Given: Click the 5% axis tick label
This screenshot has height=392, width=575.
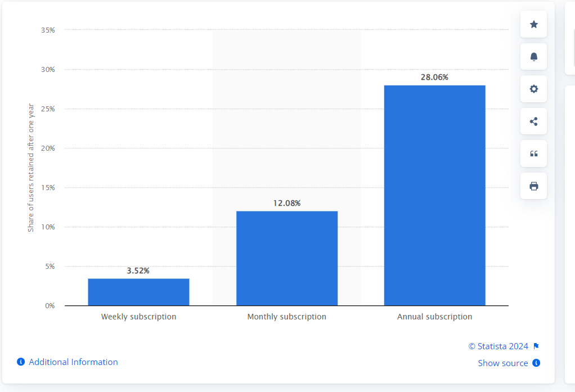Looking at the screenshot, I should click(x=50, y=266).
